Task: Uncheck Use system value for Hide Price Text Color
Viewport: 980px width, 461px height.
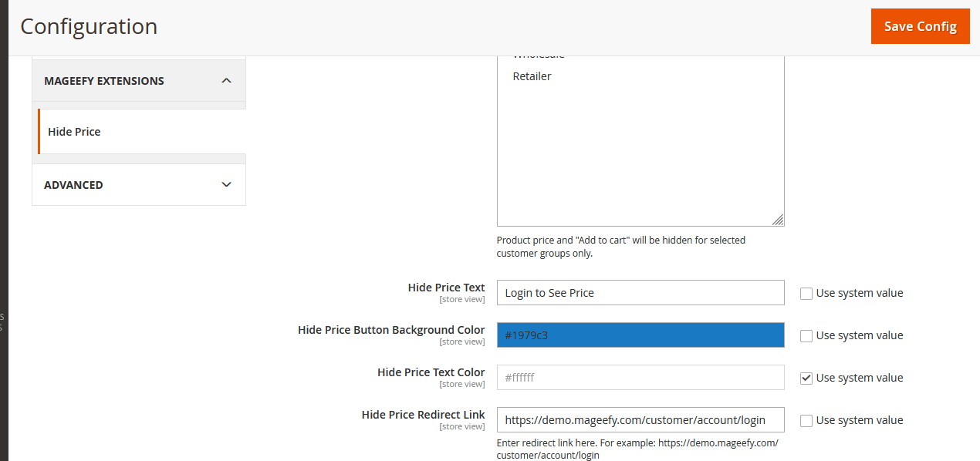Action: click(x=806, y=378)
